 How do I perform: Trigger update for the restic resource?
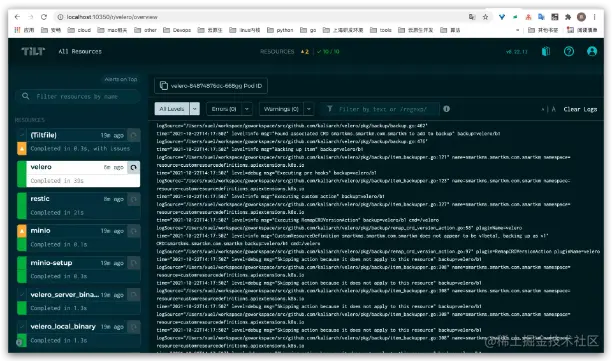point(133,199)
